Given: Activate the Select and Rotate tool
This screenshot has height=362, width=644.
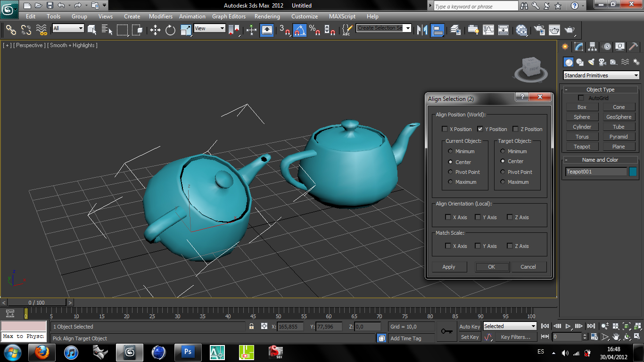Looking at the screenshot, I should (x=170, y=31).
